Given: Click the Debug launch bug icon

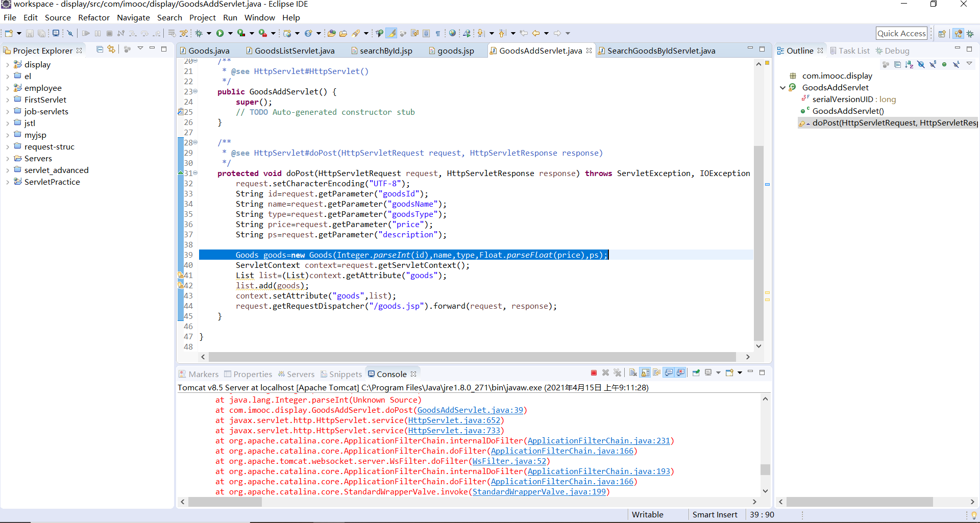Looking at the screenshot, I should click(199, 33).
